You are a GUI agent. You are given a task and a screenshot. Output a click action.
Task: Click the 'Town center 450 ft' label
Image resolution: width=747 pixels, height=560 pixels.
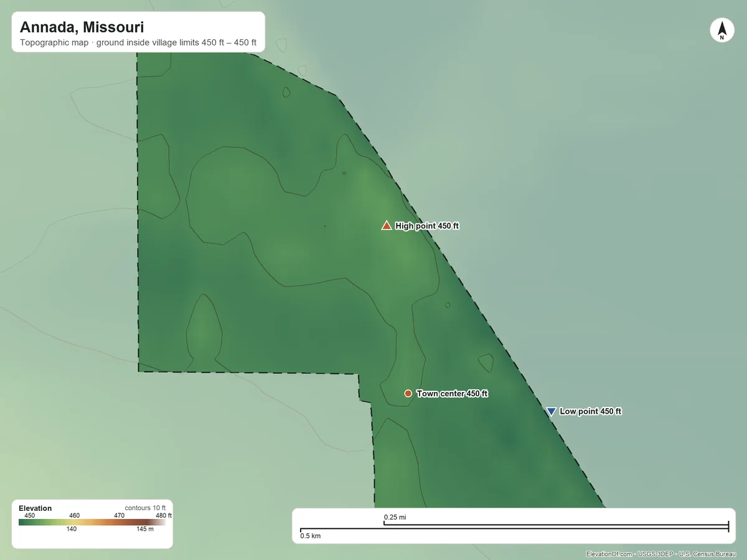(x=452, y=394)
